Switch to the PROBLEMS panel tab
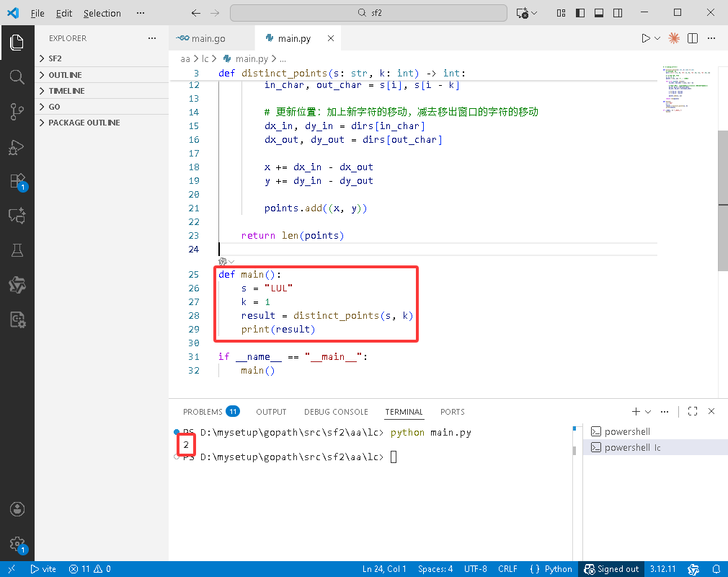Image resolution: width=728 pixels, height=577 pixels. click(211, 412)
